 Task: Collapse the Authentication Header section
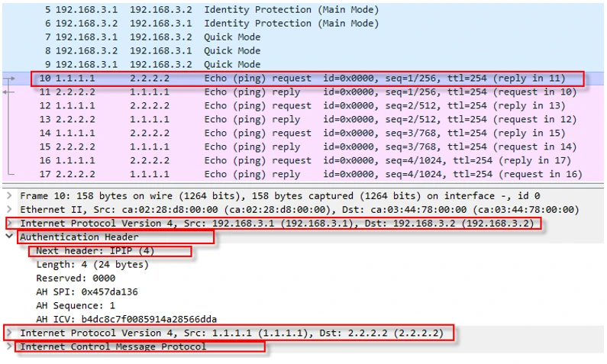(9, 237)
